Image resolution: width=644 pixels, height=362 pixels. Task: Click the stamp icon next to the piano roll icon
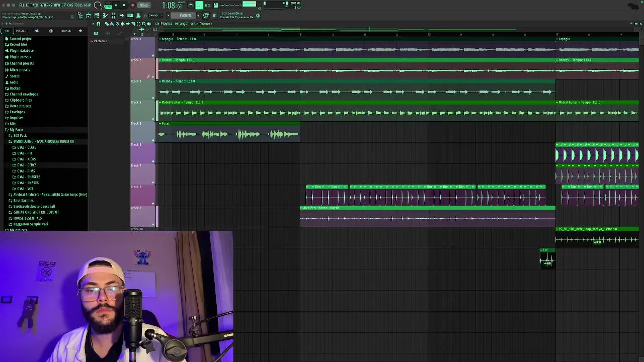[x=138, y=16]
